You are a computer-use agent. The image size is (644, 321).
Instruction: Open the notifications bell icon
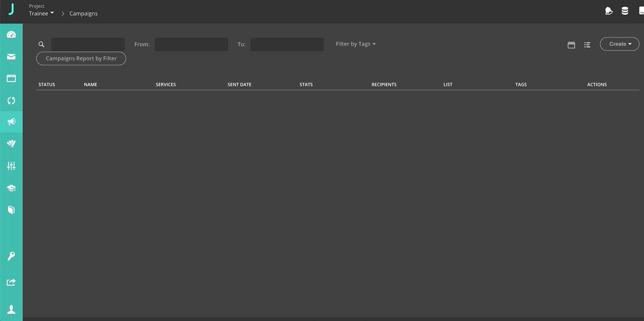(x=609, y=11)
